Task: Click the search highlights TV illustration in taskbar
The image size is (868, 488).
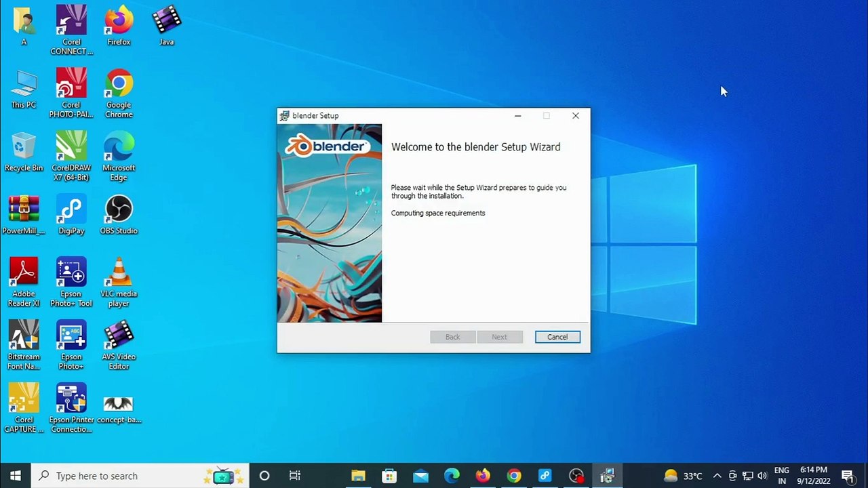Action: coord(223,476)
